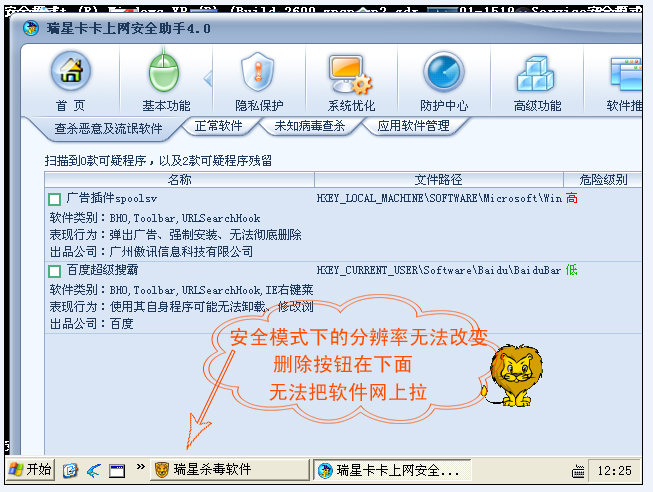Image resolution: width=653 pixels, height=492 pixels.
Task: Open the Windows 开始 start button
Action: [30, 470]
